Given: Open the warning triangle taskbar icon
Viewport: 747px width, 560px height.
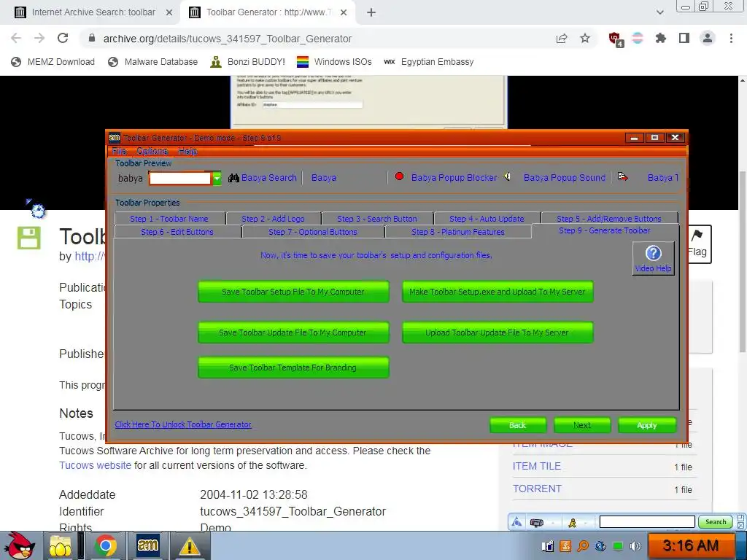Looking at the screenshot, I should [190, 546].
